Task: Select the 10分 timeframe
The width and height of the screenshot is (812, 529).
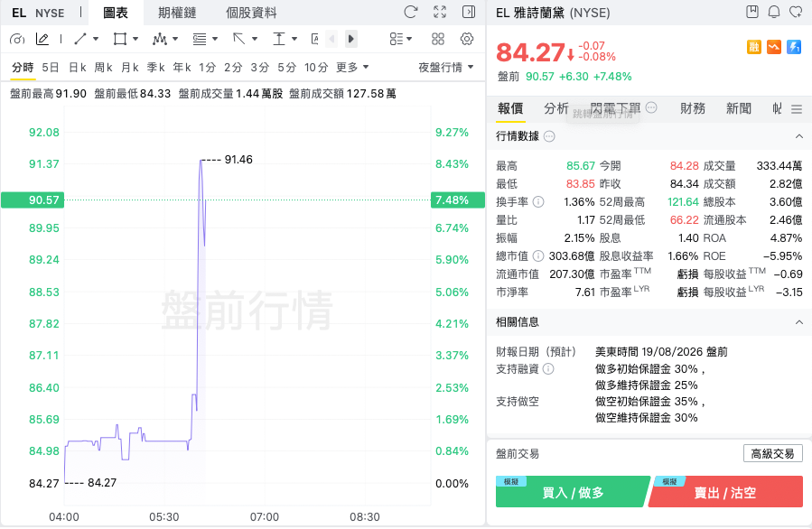Action: pyautogui.click(x=316, y=68)
